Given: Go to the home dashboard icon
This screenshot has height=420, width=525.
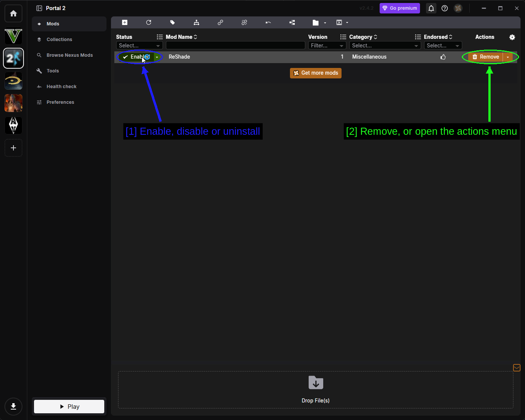Looking at the screenshot, I should coord(13,13).
